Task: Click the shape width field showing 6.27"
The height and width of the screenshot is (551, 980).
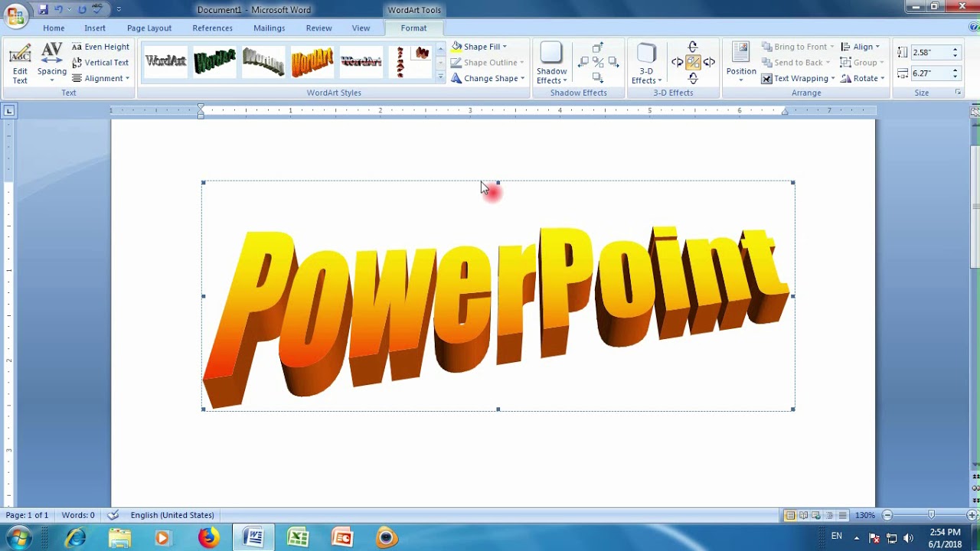Action: click(929, 73)
